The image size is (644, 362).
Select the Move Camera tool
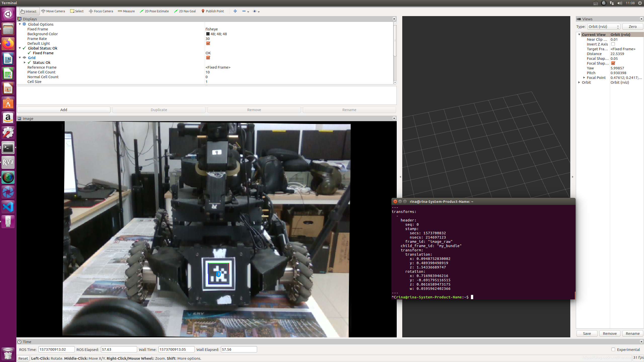click(x=53, y=11)
